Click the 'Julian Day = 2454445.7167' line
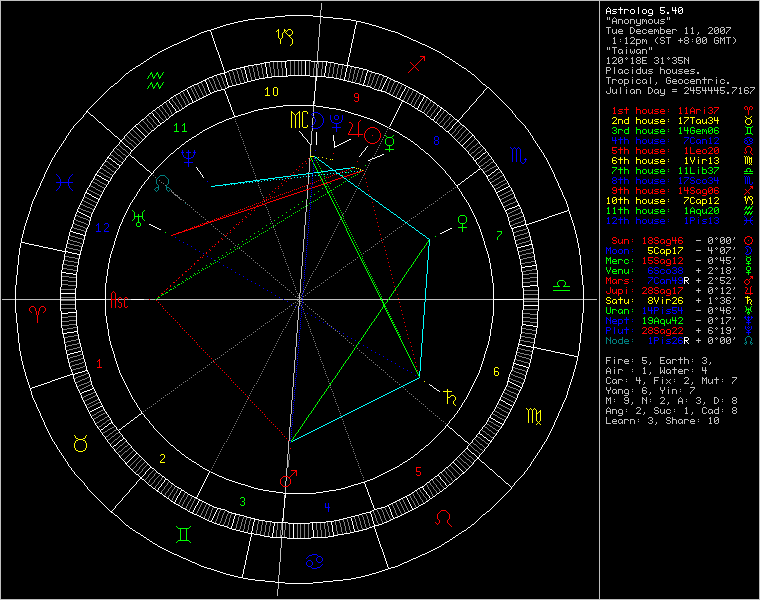The image size is (760, 600). [x=680, y=91]
